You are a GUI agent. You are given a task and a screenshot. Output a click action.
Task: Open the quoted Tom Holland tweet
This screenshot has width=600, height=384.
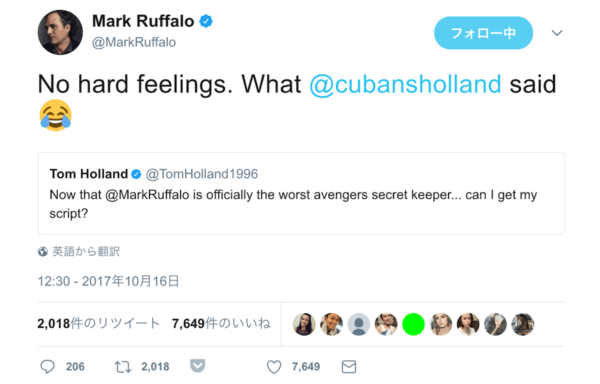(x=301, y=194)
